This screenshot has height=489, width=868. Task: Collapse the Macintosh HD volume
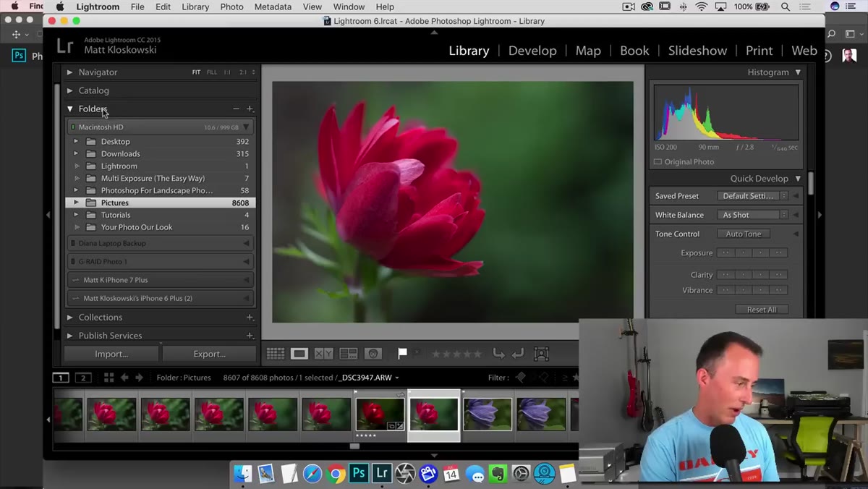coord(246,127)
